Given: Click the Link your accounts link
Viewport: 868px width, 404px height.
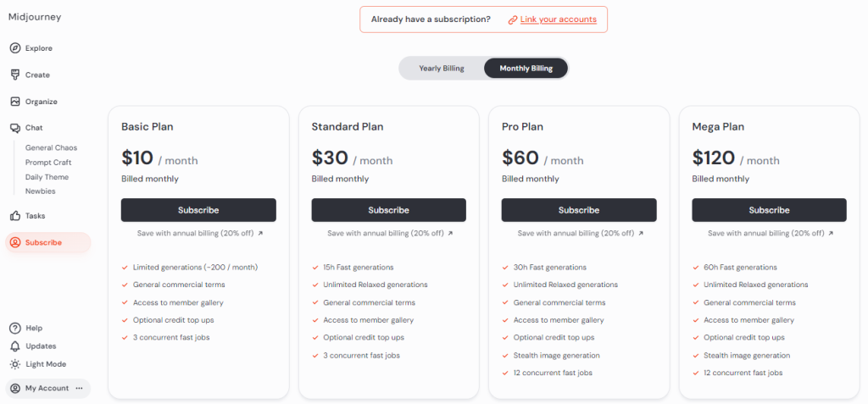Looking at the screenshot, I should click(558, 19).
